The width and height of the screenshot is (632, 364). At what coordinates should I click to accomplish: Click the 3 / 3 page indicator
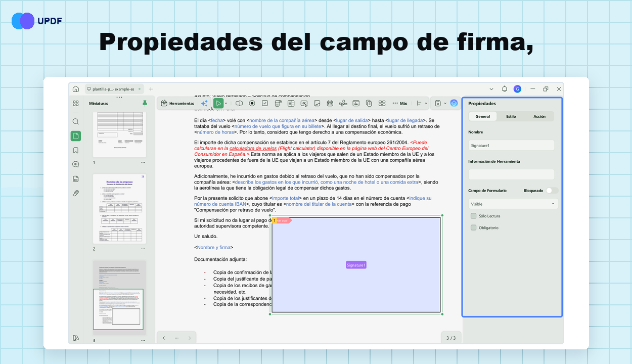click(x=450, y=338)
